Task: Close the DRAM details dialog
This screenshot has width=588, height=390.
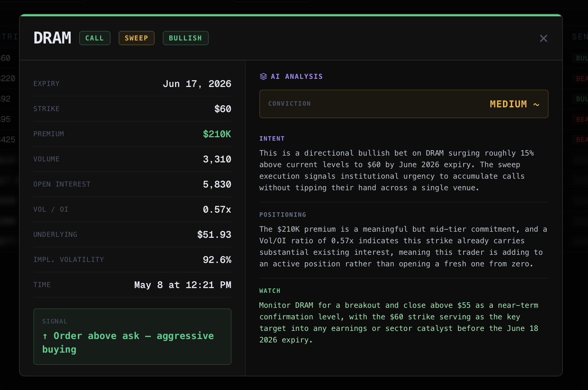Action: (x=543, y=38)
